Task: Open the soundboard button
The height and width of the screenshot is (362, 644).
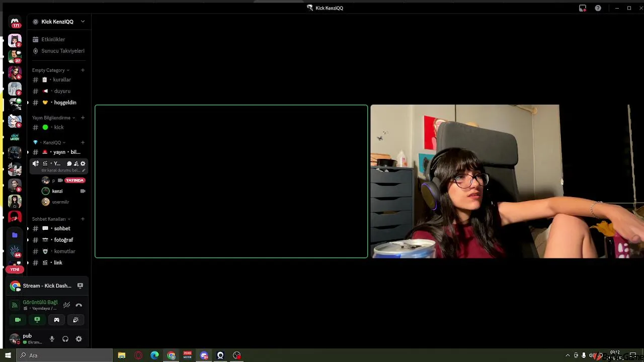Action: pyautogui.click(x=76, y=320)
